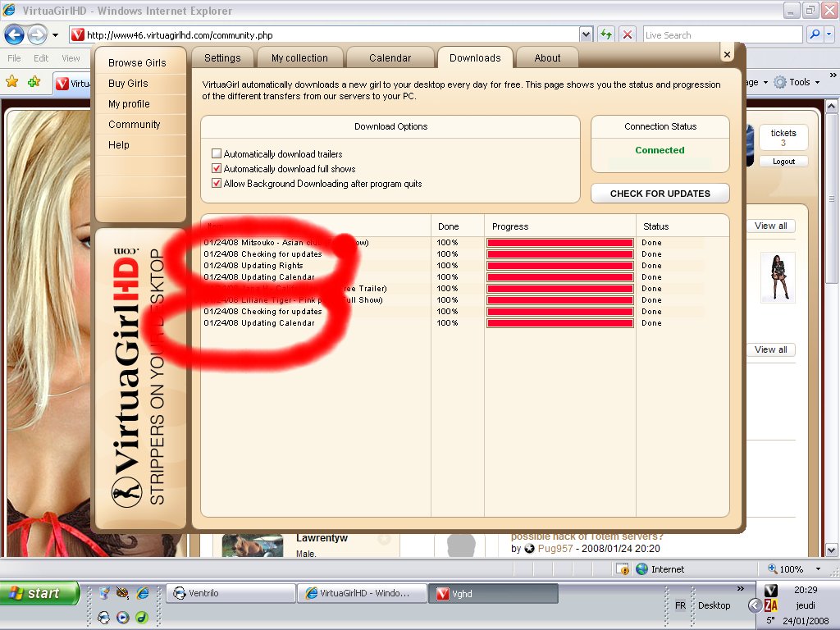Switch to Ventrilo taskbar window

[x=231, y=593]
